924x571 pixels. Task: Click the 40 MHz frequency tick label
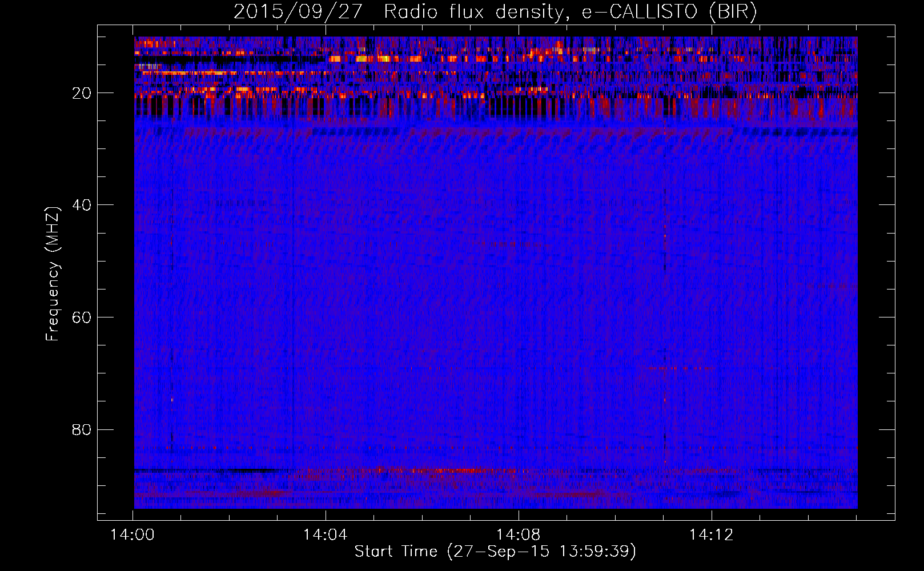coord(82,205)
